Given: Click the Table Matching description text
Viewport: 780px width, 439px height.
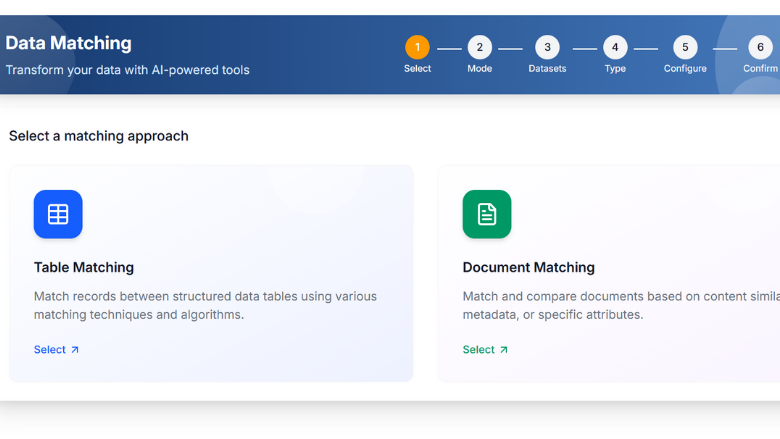Looking at the screenshot, I should point(205,305).
